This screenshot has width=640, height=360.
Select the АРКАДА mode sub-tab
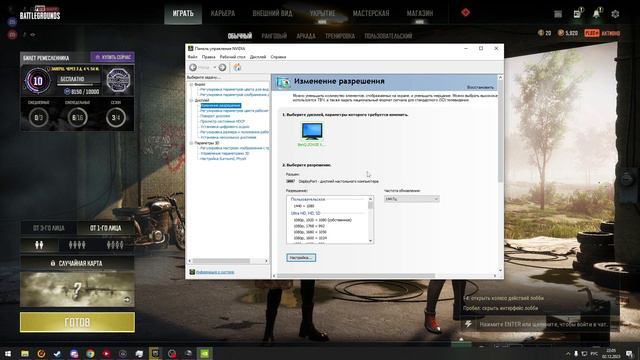coord(306,36)
